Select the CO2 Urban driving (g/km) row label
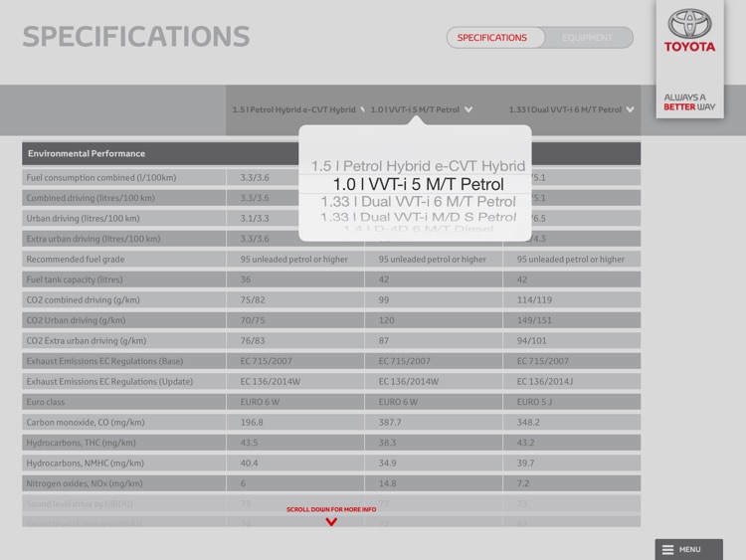The image size is (746, 560). point(76,320)
